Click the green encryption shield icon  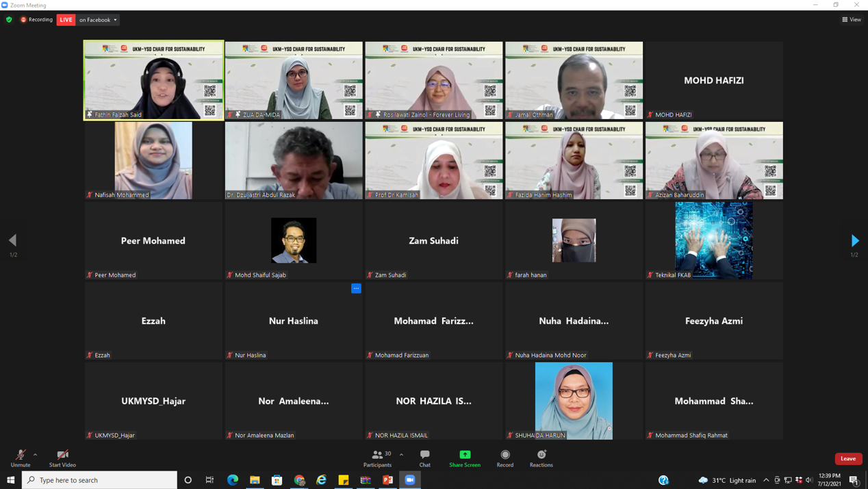(9, 20)
